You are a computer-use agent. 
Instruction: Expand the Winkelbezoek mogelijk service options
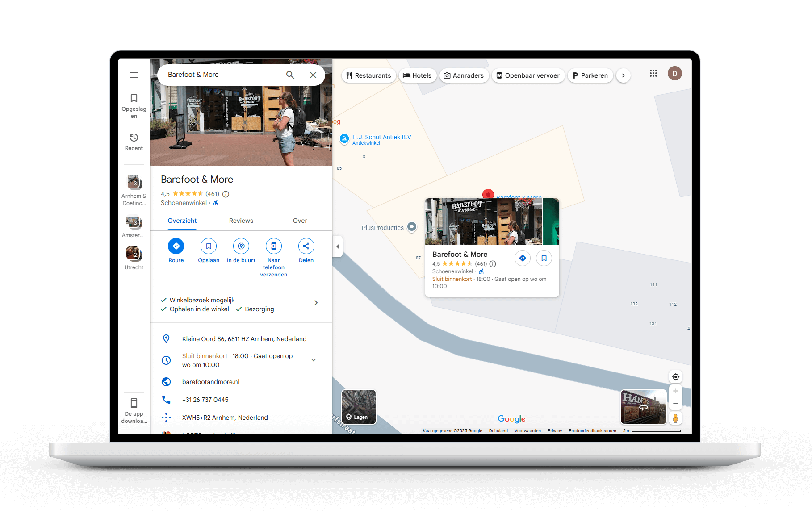tap(316, 303)
